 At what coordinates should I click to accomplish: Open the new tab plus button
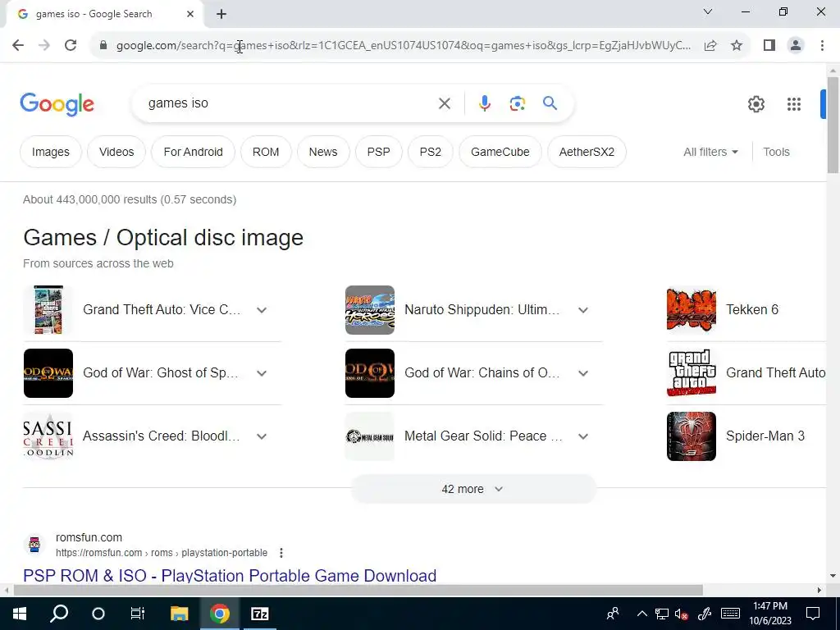[x=221, y=14]
